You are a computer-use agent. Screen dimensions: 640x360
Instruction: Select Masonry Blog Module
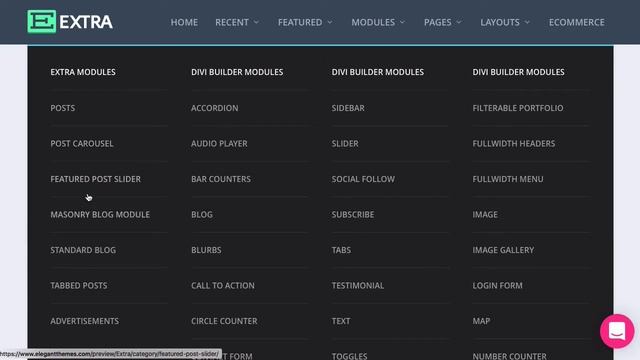[100, 215]
